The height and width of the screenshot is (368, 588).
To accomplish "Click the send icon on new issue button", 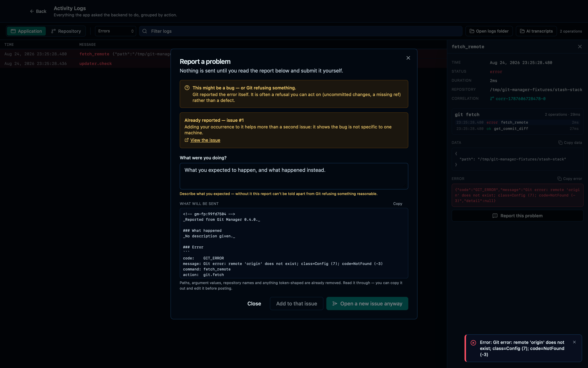I will click(335, 303).
